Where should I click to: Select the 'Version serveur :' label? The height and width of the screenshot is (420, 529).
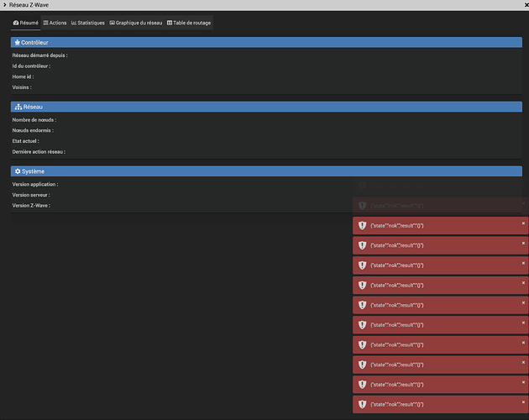31,195
